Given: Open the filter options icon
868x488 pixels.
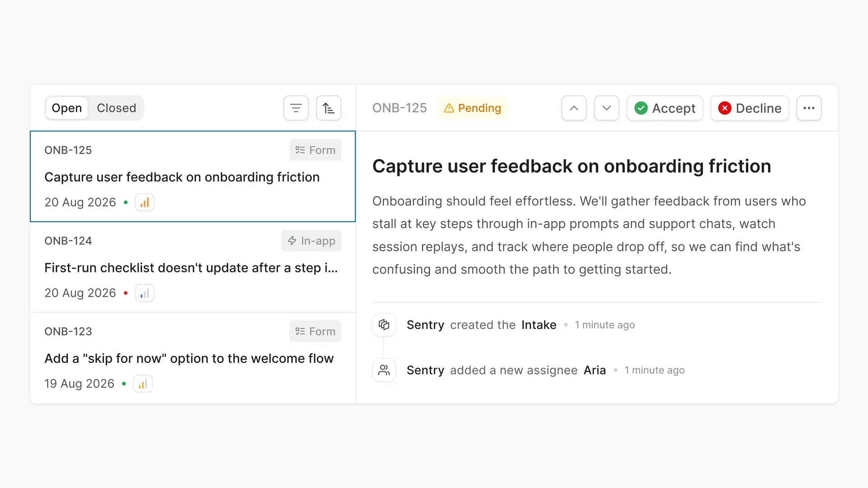Looking at the screenshot, I should coord(296,108).
